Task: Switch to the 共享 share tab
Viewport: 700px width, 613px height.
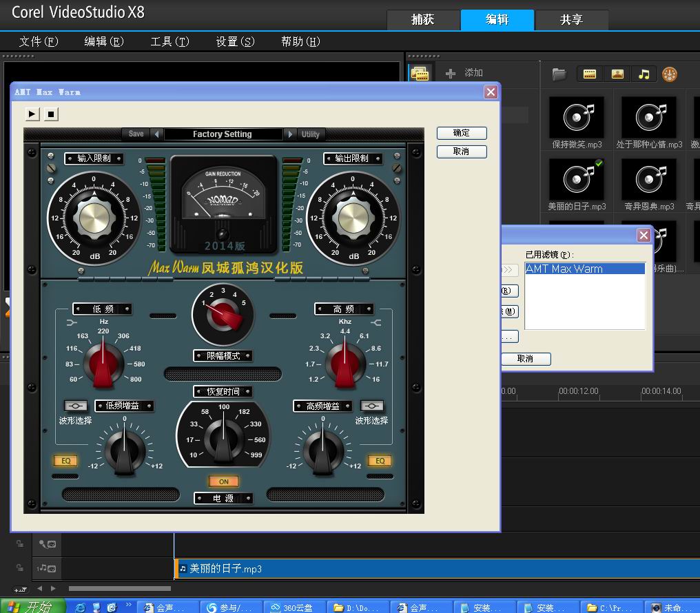Action: 572,20
